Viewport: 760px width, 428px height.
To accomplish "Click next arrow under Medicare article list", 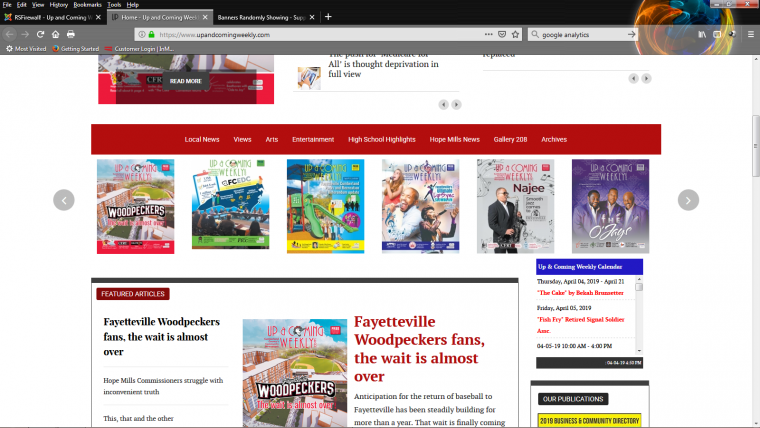I will 456,105.
